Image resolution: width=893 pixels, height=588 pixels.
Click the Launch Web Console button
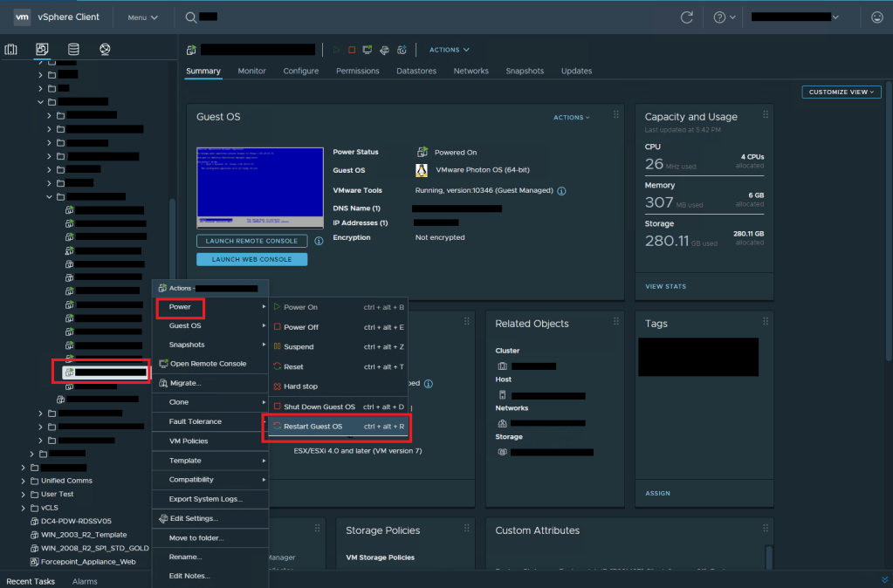pos(251,259)
